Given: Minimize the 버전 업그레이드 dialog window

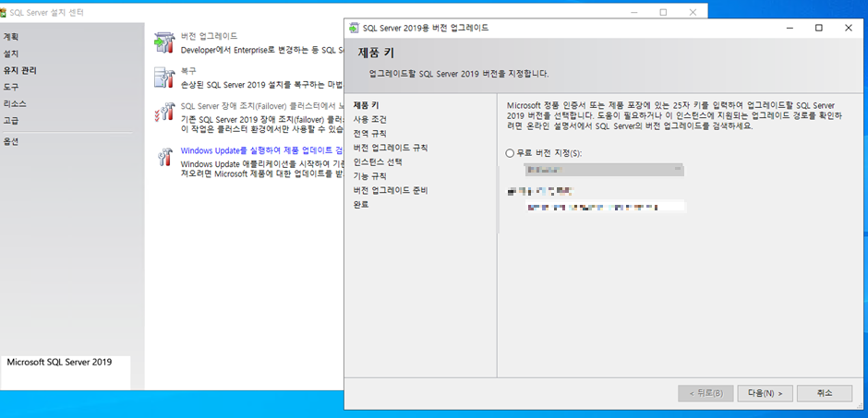Looking at the screenshot, I should pyautogui.click(x=789, y=28).
